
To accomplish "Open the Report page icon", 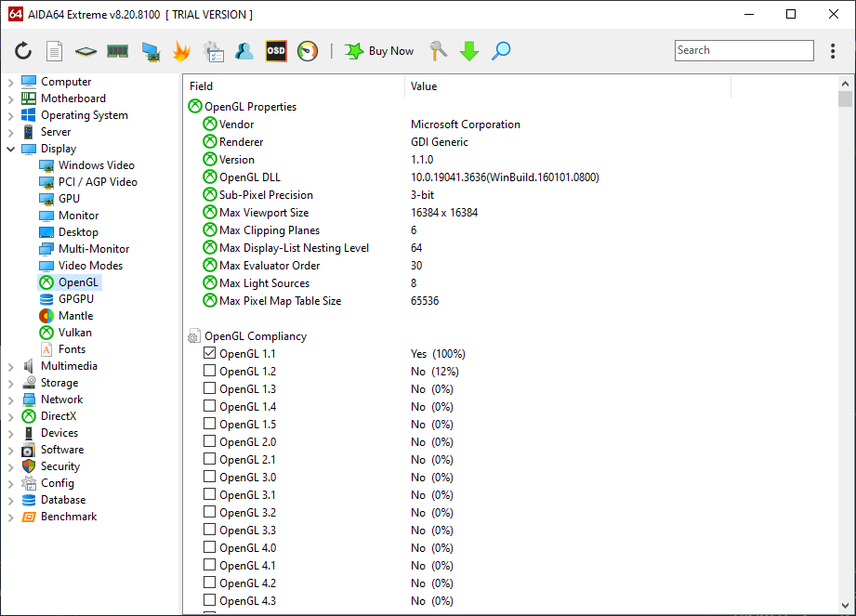I will pyautogui.click(x=55, y=51).
